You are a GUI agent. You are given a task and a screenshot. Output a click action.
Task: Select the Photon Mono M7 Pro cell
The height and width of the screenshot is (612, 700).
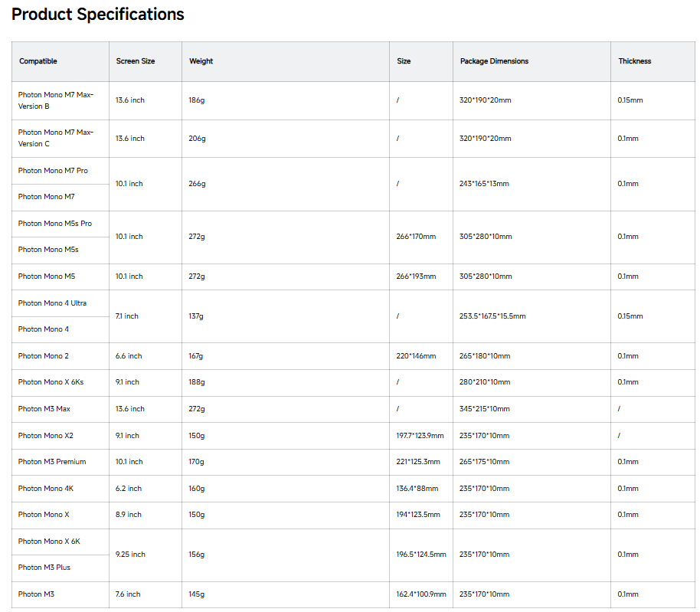click(x=53, y=171)
